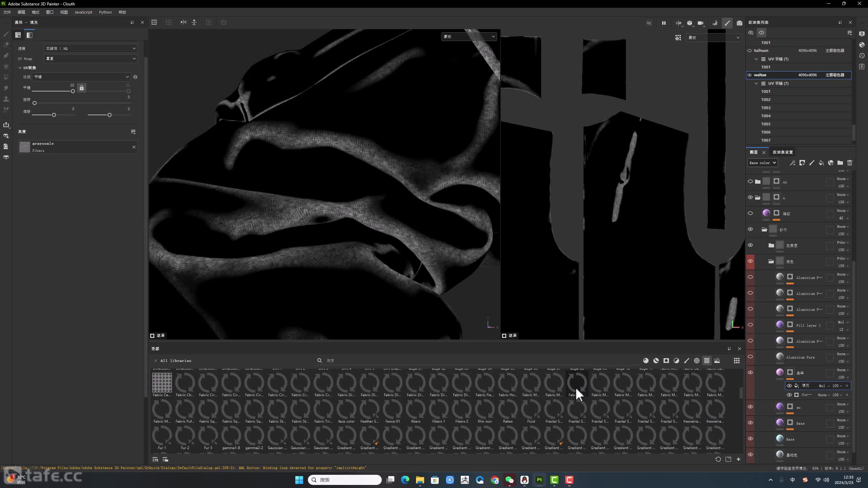Click the 旋转 rotation slider handle
Screen dimensions: 868x488
point(35,103)
